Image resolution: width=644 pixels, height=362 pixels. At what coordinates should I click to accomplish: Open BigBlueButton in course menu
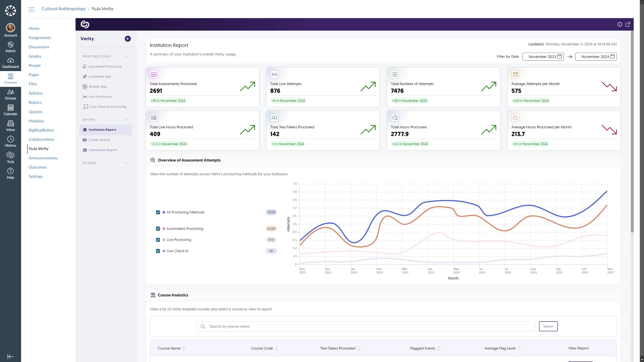41,130
